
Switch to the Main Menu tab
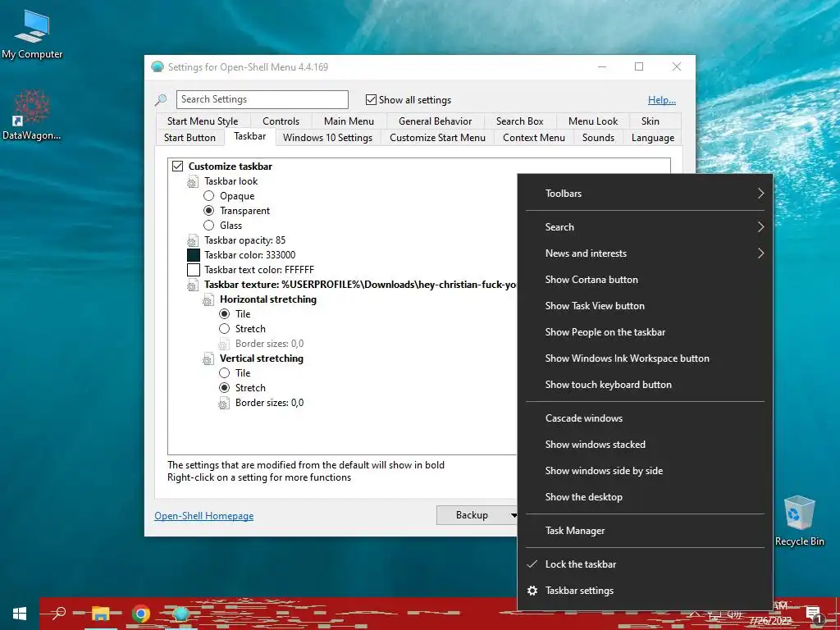click(349, 121)
